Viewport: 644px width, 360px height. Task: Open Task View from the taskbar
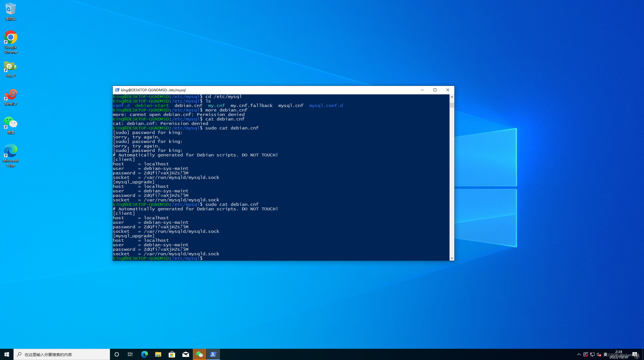point(130,354)
